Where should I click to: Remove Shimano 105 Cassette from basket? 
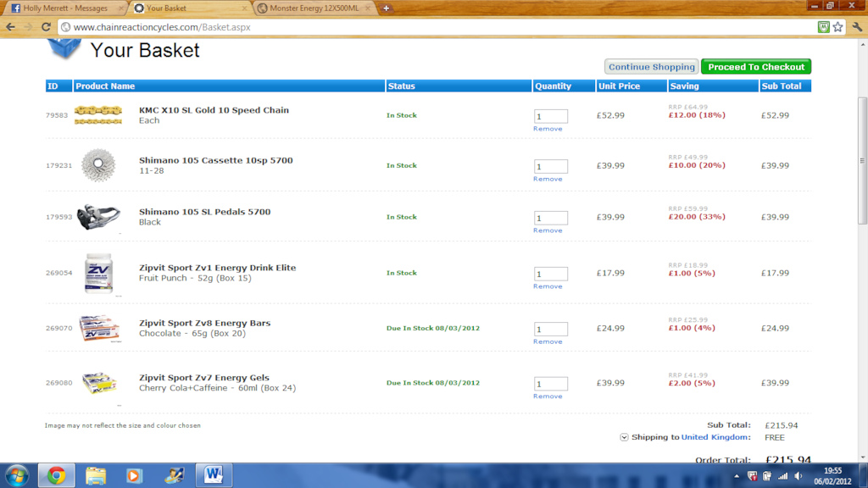(x=548, y=180)
